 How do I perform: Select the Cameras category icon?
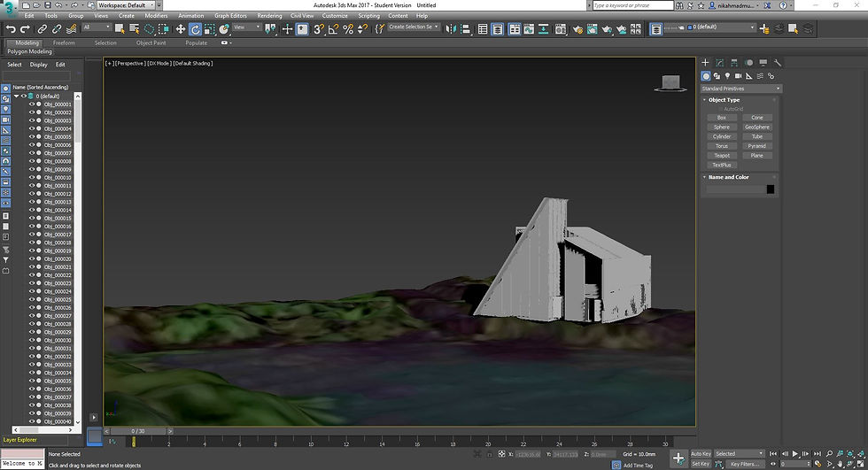coord(738,76)
